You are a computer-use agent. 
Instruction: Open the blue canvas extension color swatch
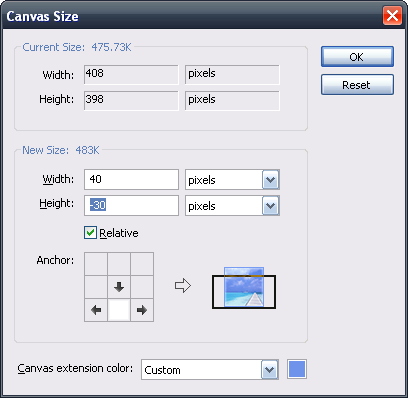pyautogui.click(x=297, y=369)
